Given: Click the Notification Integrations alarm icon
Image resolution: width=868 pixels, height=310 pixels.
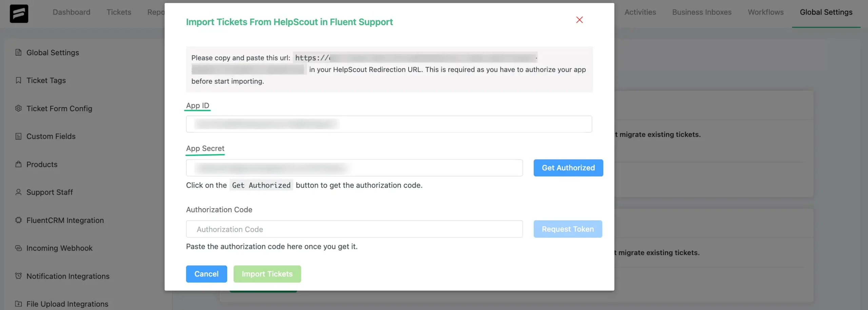Looking at the screenshot, I should 18,276.
